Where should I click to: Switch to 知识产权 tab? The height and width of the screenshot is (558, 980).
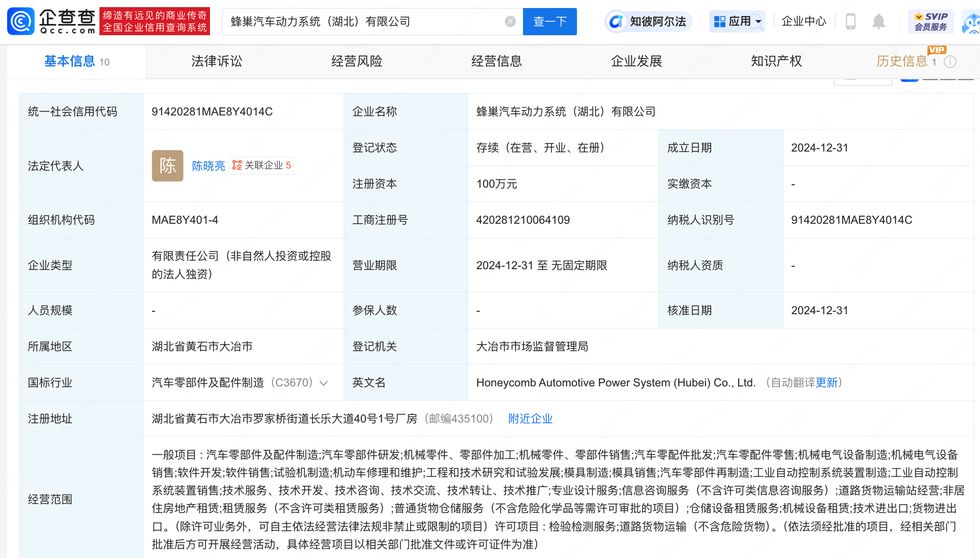776,62
